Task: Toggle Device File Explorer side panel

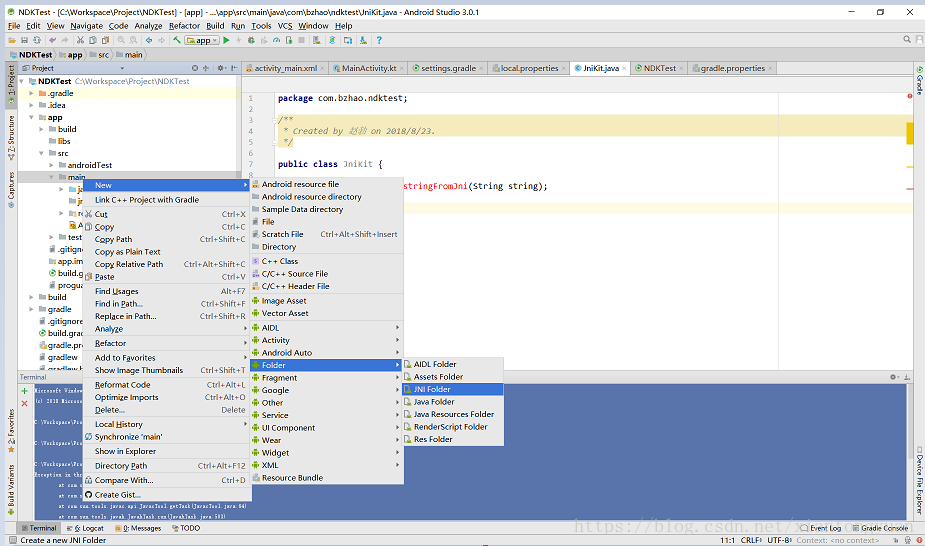Action: click(919, 481)
